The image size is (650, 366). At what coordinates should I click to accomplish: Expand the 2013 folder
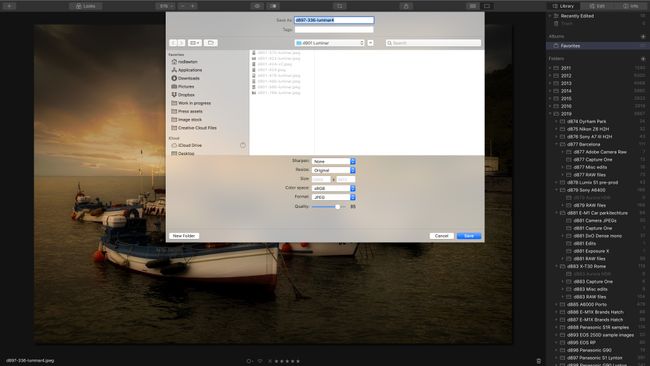(x=550, y=83)
